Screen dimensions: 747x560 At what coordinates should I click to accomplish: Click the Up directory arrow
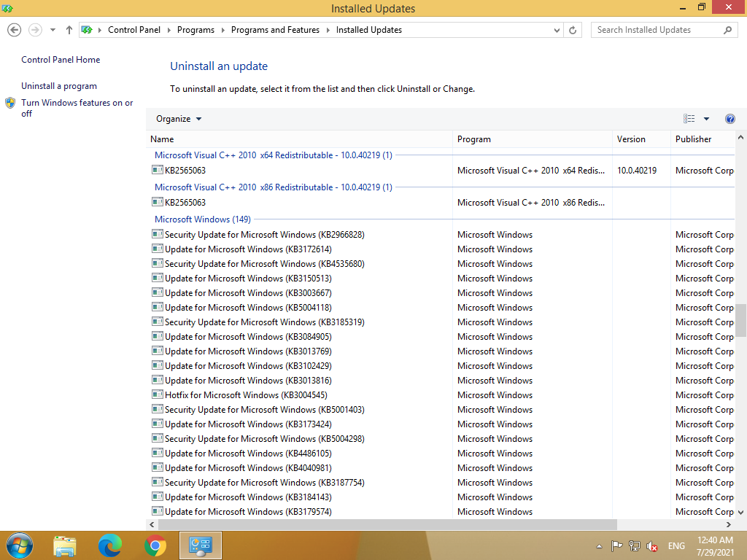[69, 30]
